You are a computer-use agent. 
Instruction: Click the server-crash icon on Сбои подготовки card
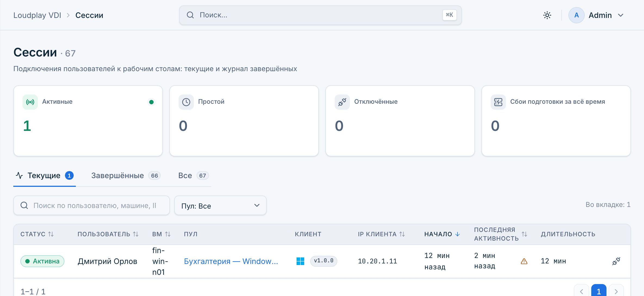coord(498,102)
